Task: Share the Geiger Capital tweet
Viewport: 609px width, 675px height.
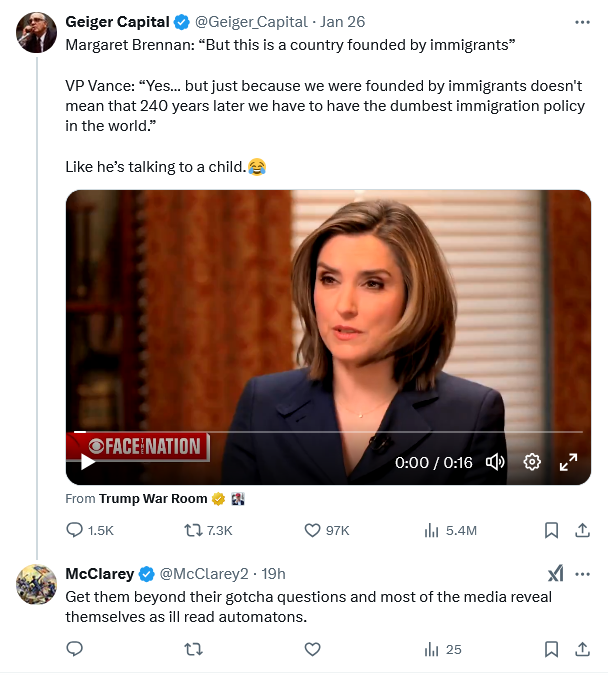Action: point(582,530)
